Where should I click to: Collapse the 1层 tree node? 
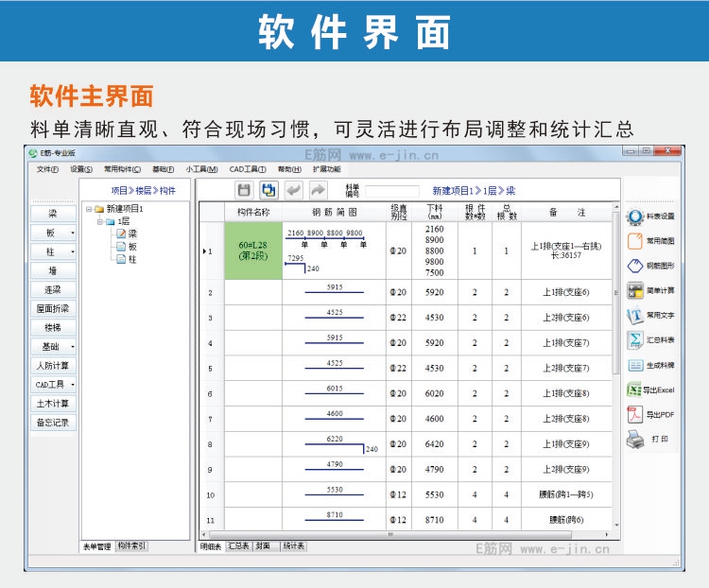100,221
